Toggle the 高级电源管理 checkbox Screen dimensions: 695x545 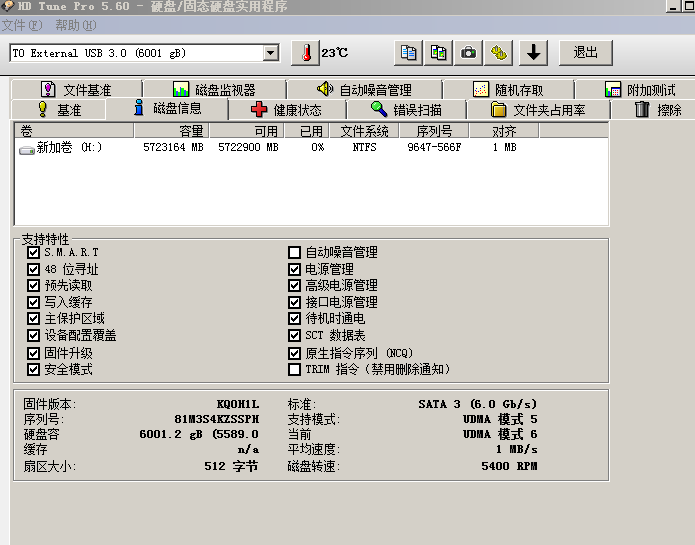point(294,285)
